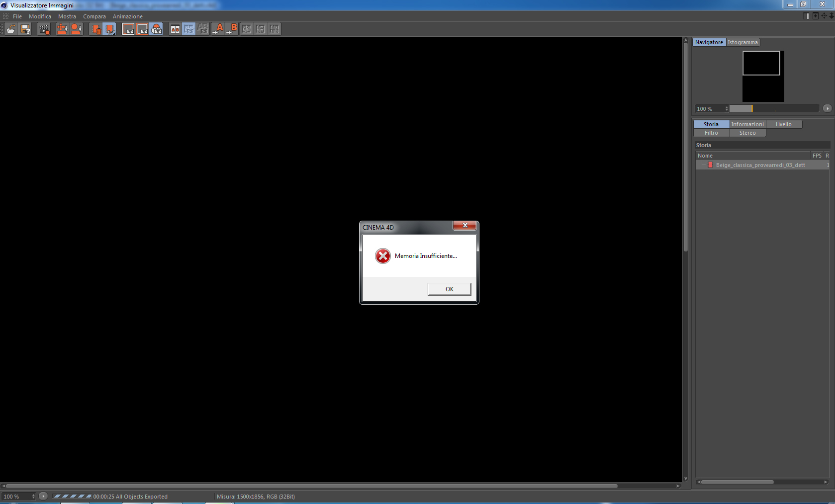Click the round arrow button in status bar

pyautogui.click(x=43, y=496)
